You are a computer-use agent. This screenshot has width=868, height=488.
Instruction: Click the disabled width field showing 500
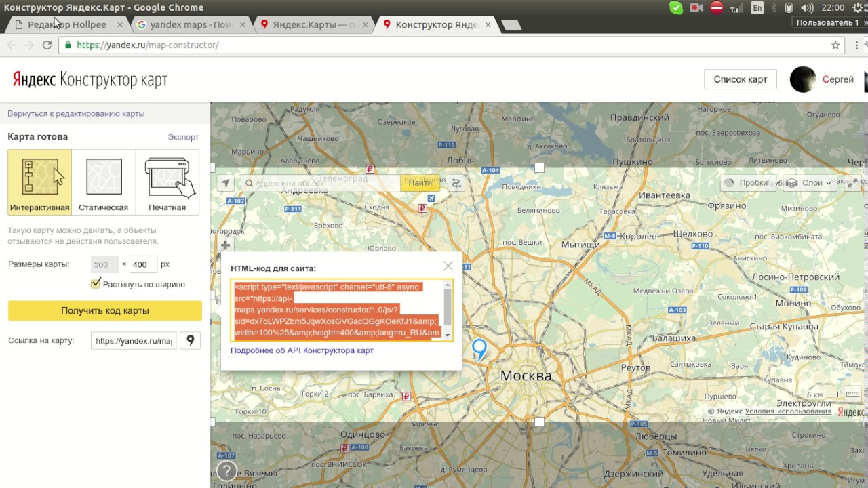(104, 264)
